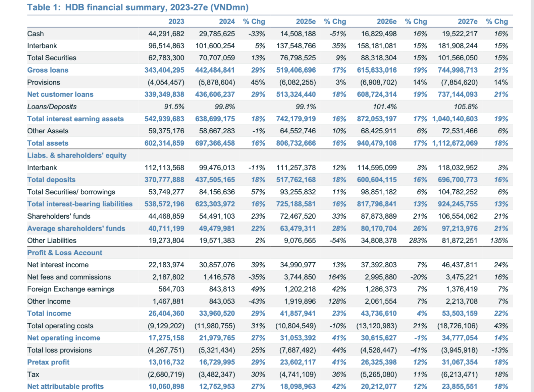Select the Liabs. & shareholders' equity section heading
Image resolution: width=534 pixels, height=392 pixels.
pyautogui.click(x=77, y=155)
